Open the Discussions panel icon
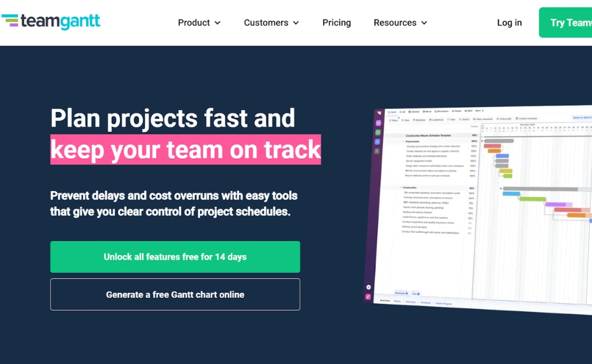The height and width of the screenshot is (364, 592). coord(440,111)
